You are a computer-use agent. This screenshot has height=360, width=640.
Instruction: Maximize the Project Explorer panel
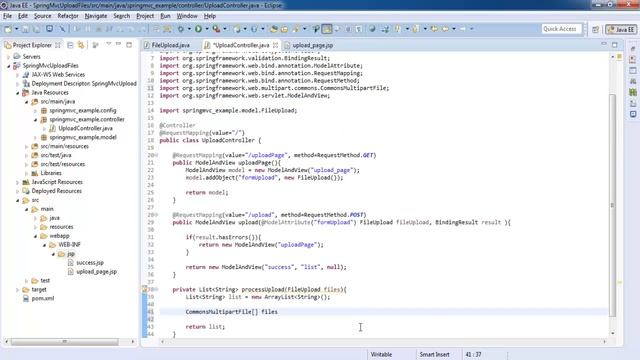click(x=129, y=44)
